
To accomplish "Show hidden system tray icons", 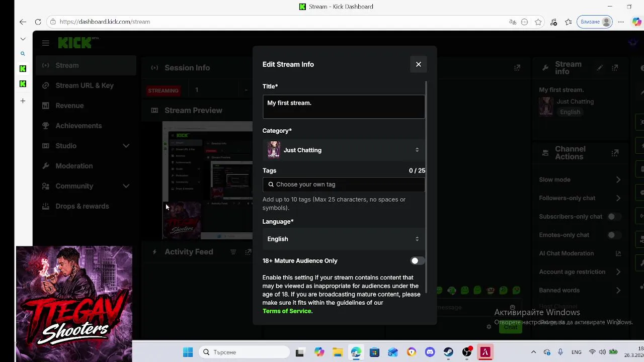I will [x=533, y=352].
